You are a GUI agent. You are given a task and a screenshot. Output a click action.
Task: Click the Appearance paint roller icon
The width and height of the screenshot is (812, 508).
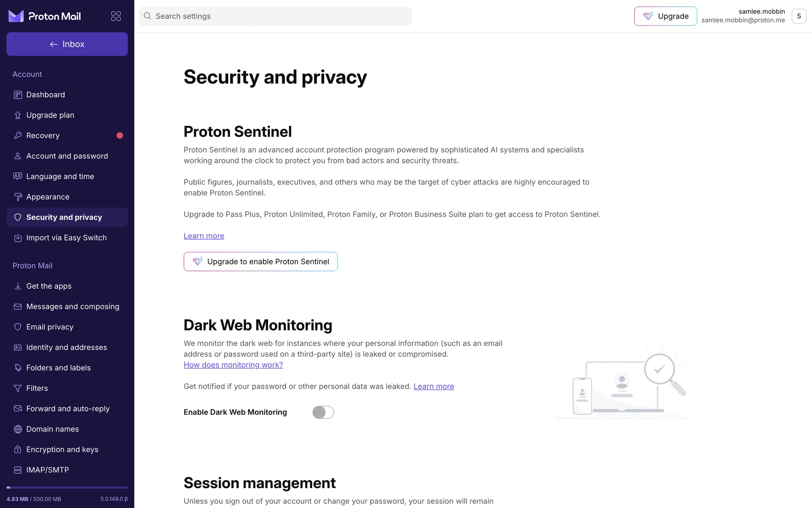pyautogui.click(x=18, y=197)
